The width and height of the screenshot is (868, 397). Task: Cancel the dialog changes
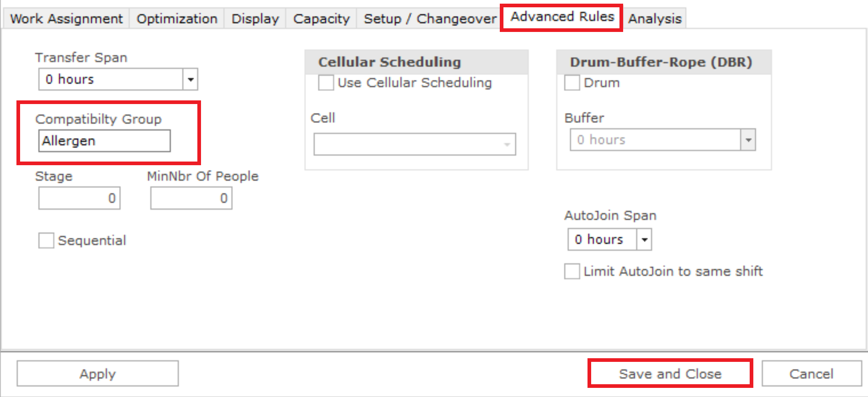click(811, 374)
